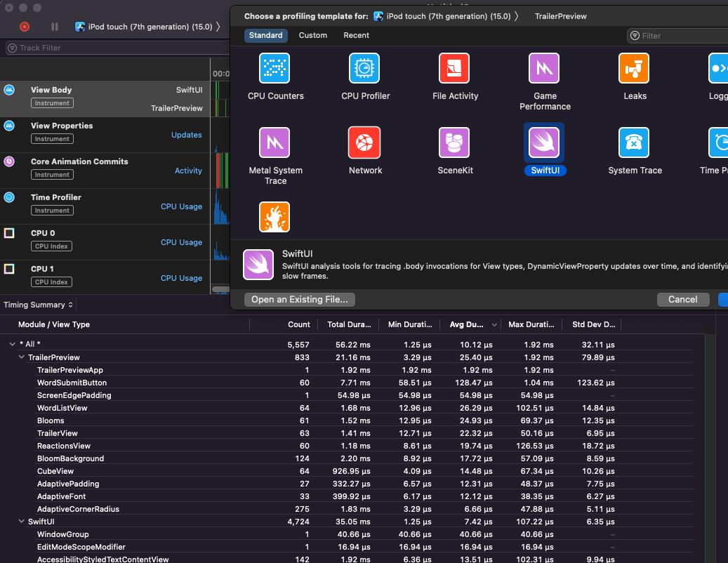Viewport: 728px width, 563px height.
Task: Sort by Std Dev Duration column header
Action: point(593,324)
